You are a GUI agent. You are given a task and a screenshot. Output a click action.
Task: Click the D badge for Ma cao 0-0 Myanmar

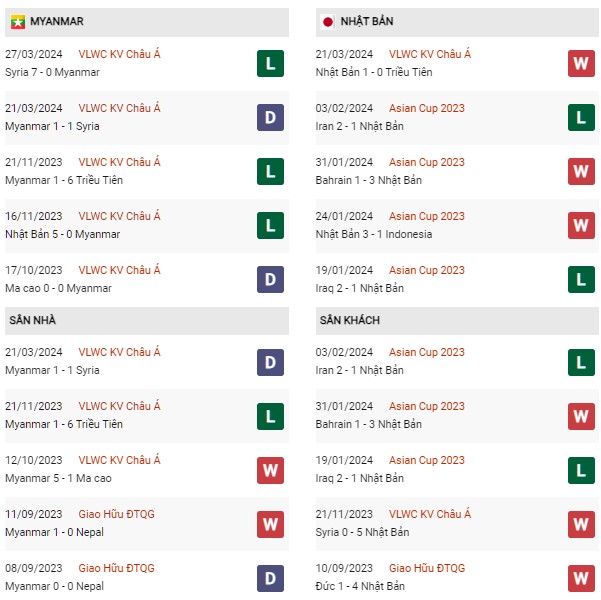[269, 280]
